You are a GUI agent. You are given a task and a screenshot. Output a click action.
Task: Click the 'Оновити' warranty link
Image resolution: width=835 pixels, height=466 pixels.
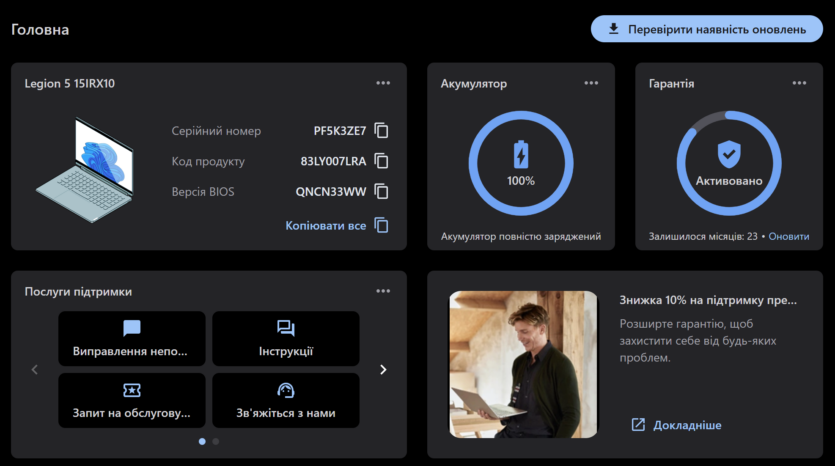pos(789,236)
